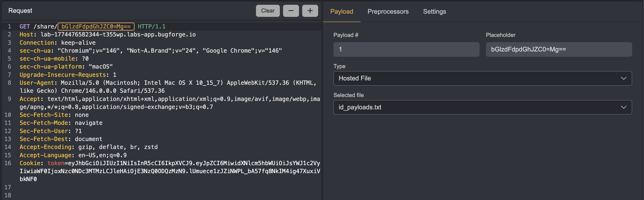Open the Preprocessors tab
This screenshot has width=644, height=200.
point(388,11)
